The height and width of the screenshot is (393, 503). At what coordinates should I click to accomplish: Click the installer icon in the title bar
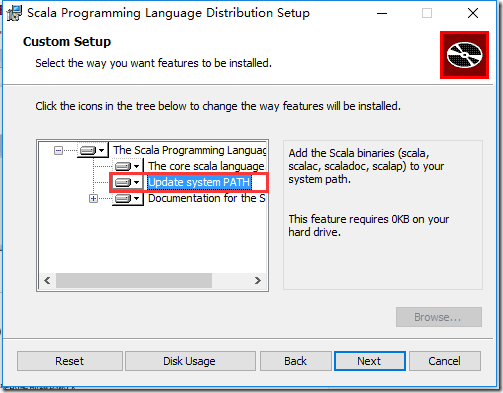pyautogui.click(x=14, y=13)
